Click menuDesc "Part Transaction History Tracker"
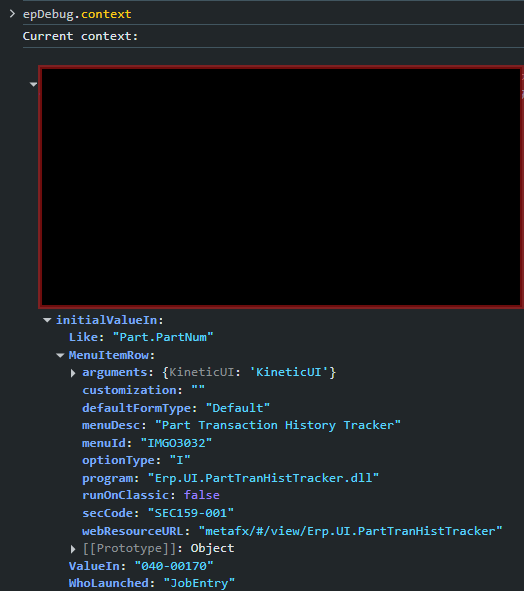Screen dimensions: 524x591 click(278, 425)
